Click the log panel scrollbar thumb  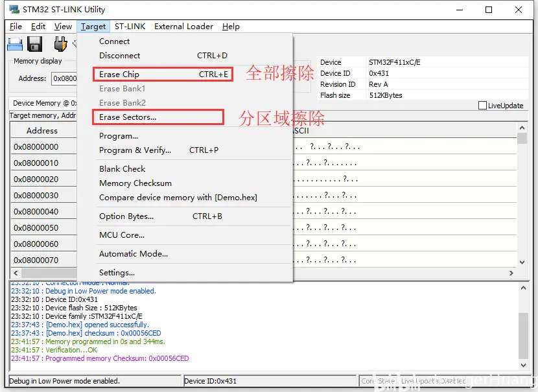523,336
